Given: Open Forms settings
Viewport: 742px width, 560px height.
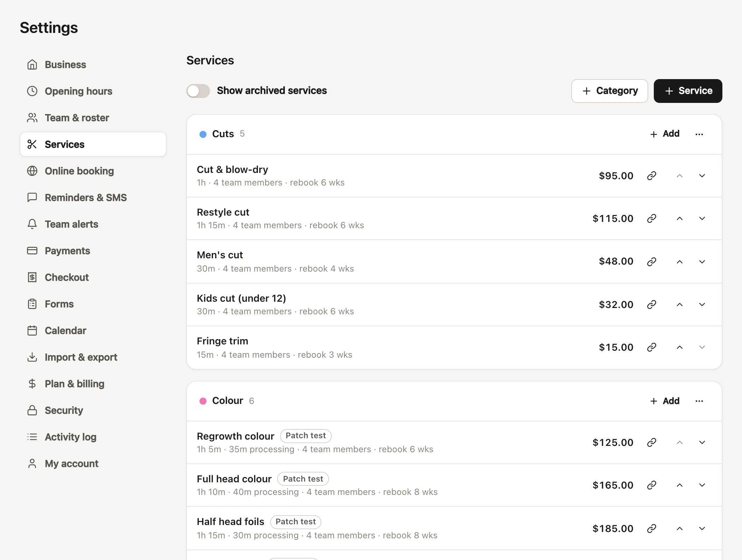Looking at the screenshot, I should click(x=93, y=304).
